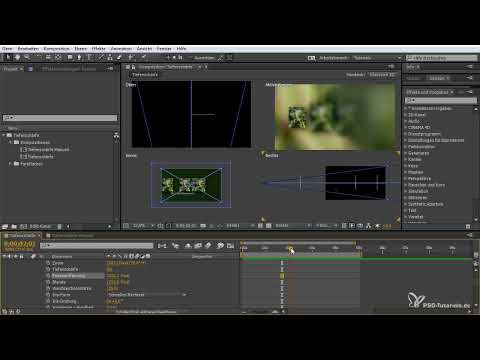Screen dimensions: 480x360
Task: Toggle stopwatch for Fokusentfernung property
Action: [48, 276]
